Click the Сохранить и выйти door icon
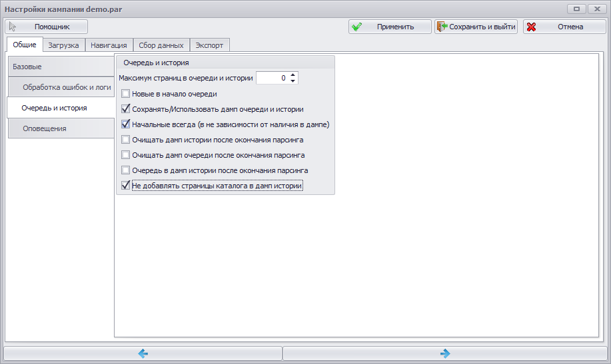The height and width of the screenshot is (364, 611). click(442, 27)
